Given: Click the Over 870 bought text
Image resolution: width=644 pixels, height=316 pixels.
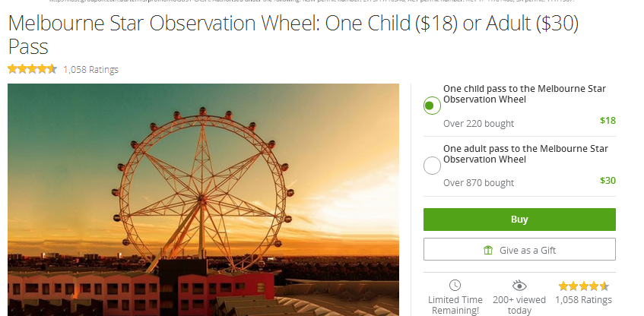Looking at the screenshot, I should pyautogui.click(x=478, y=182).
